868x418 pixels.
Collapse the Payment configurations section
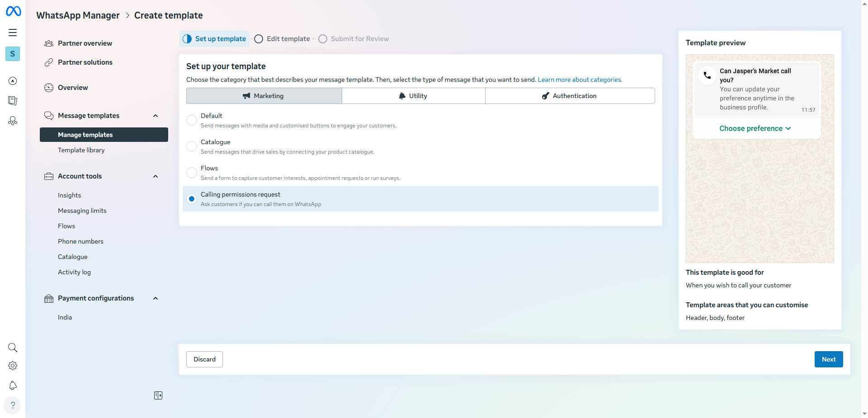(156, 298)
